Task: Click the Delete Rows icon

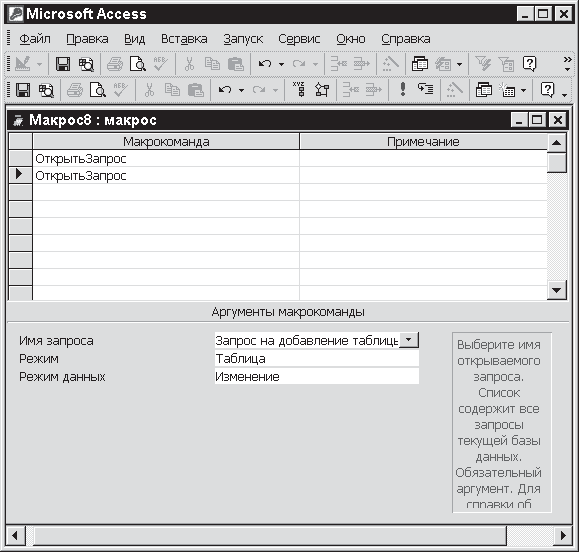Action: pyautogui.click(x=374, y=90)
